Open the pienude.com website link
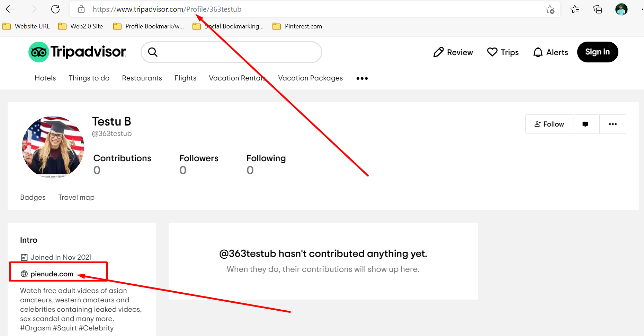This screenshot has height=336, width=644. 52,274
